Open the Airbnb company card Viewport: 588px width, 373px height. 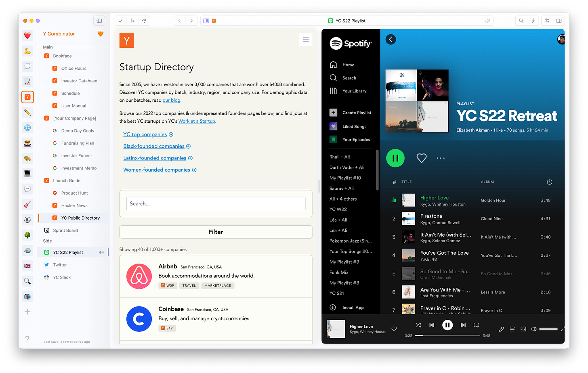(x=216, y=277)
